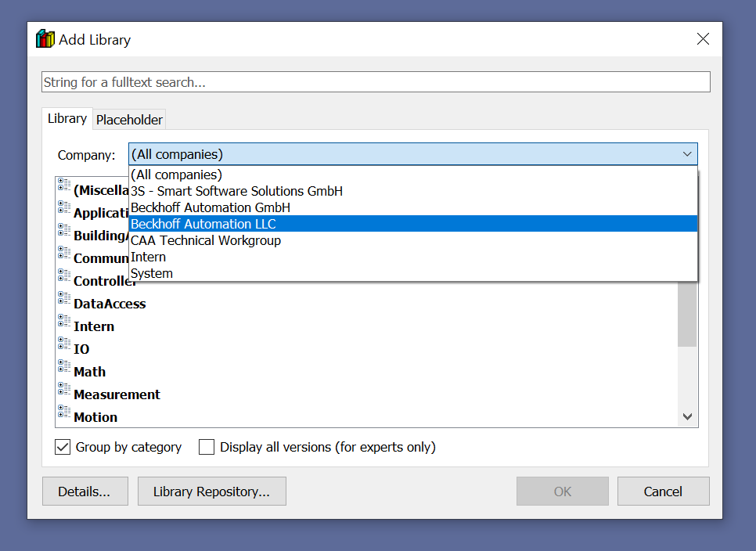Click the list scroll down arrow
Viewport: 756px width, 551px height.
(x=688, y=416)
